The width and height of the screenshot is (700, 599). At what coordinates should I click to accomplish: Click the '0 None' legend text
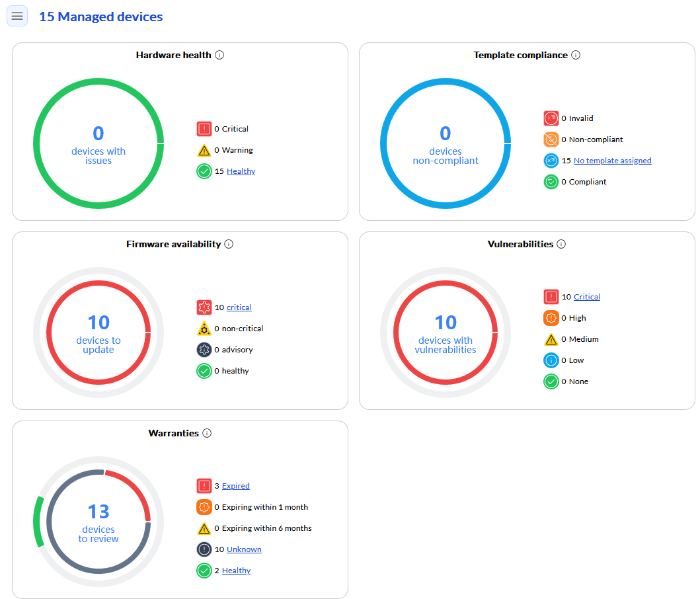coord(575,381)
